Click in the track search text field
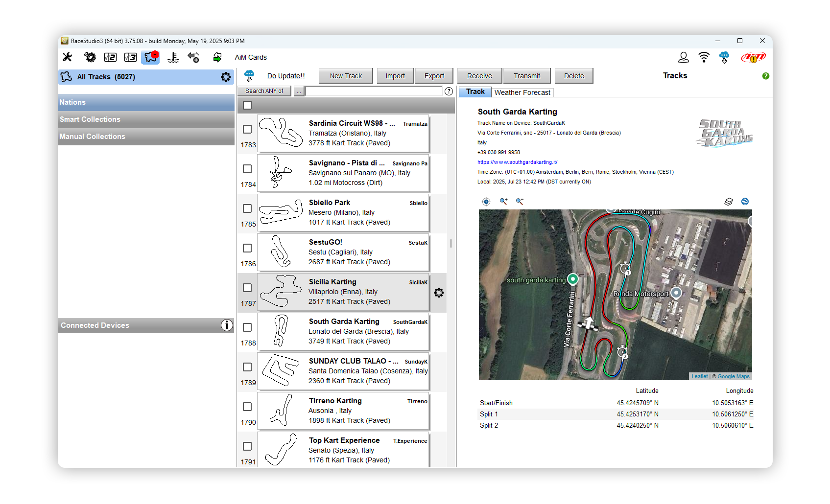The height and width of the screenshot is (504, 830). click(374, 91)
